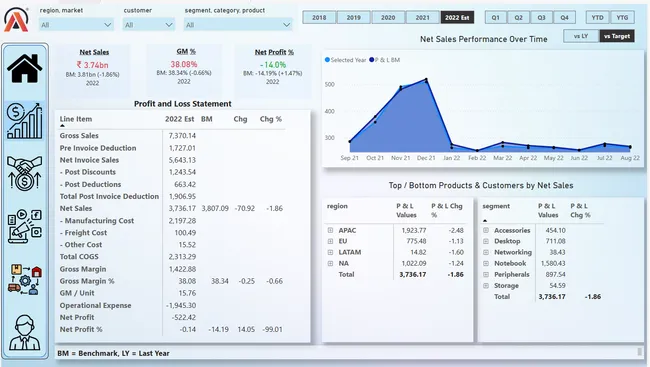
Task: Open the Home page icon
Action: (x=24, y=68)
